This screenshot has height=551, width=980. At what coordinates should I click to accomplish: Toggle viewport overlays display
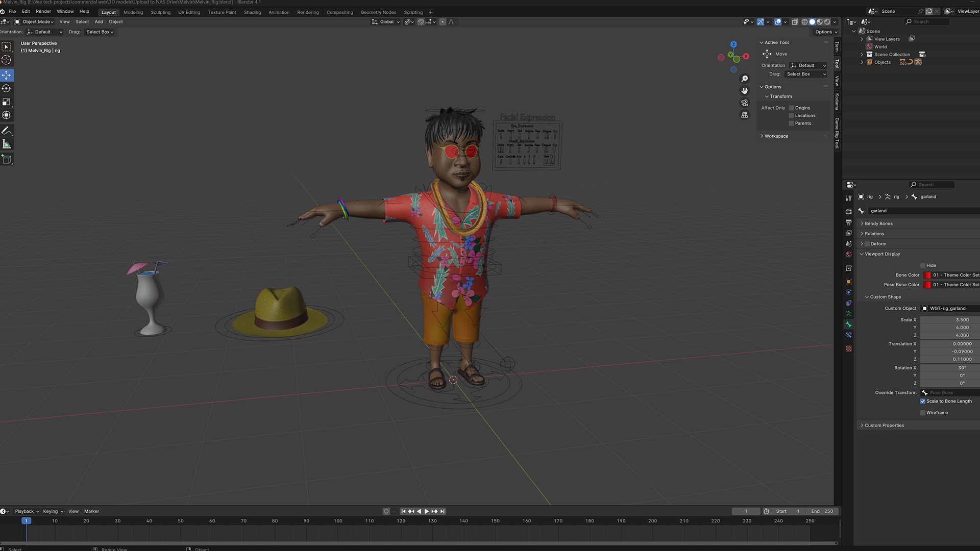click(x=777, y=22)
